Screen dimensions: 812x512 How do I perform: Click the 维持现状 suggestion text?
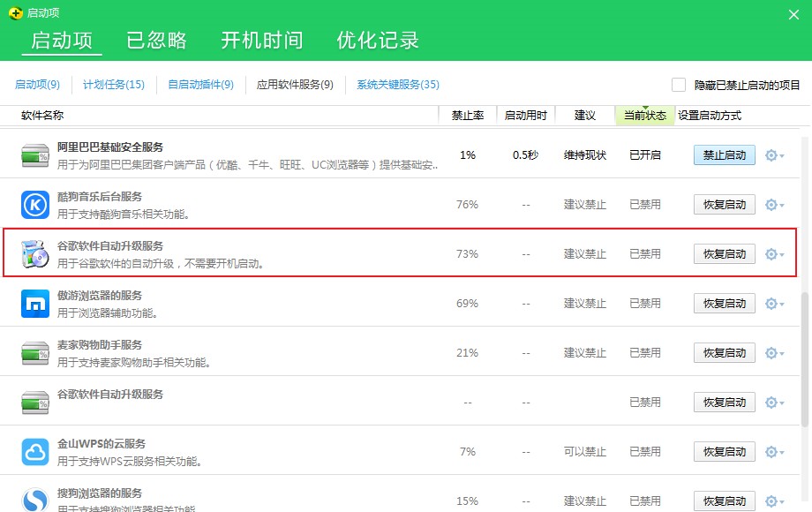584,155
